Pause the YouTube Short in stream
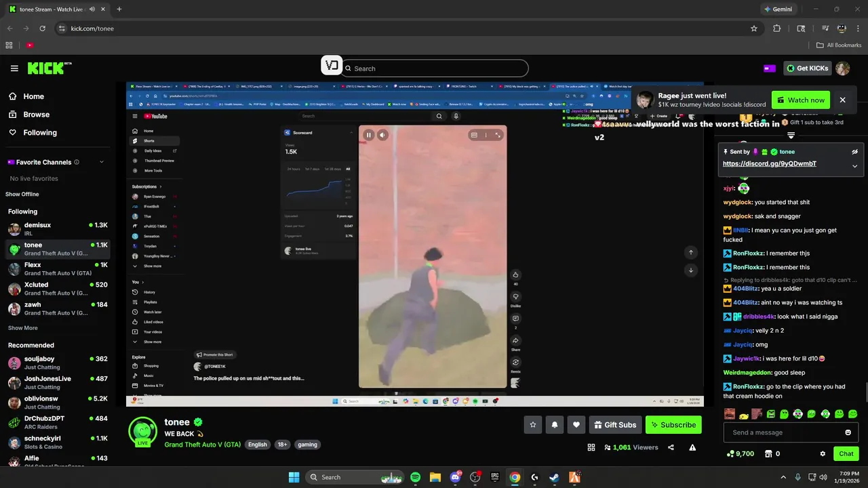 (368, 135)
